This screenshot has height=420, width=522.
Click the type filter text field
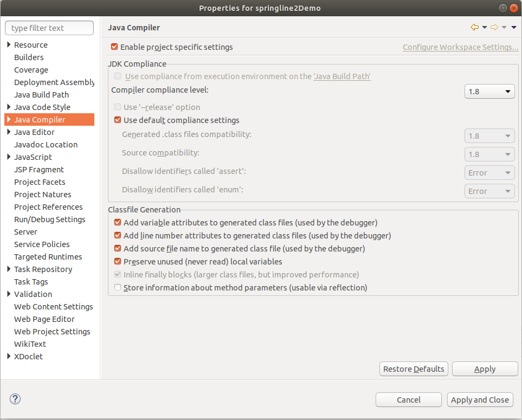49,28
